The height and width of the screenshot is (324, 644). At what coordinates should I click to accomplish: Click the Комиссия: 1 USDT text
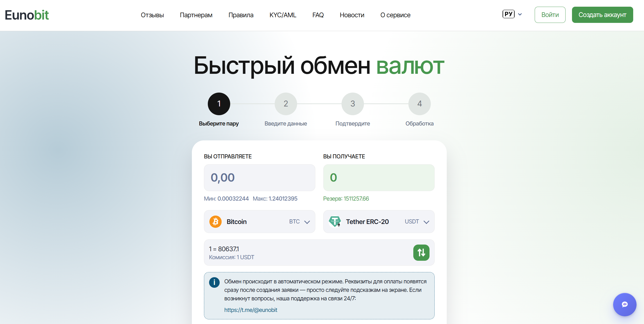point(231,257)
